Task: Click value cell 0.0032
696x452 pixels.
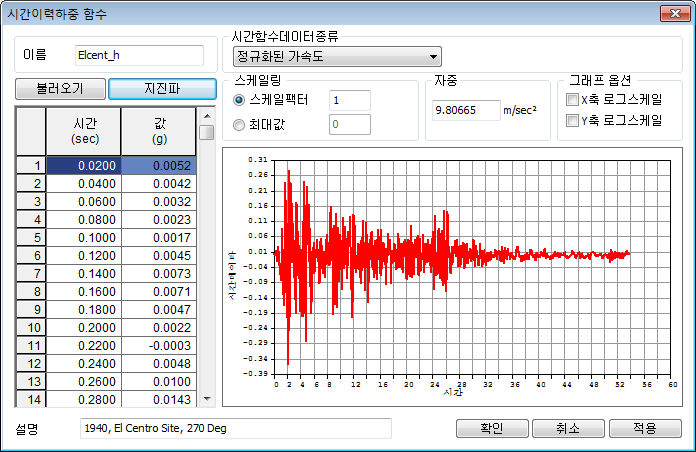Action: point(159,202)
